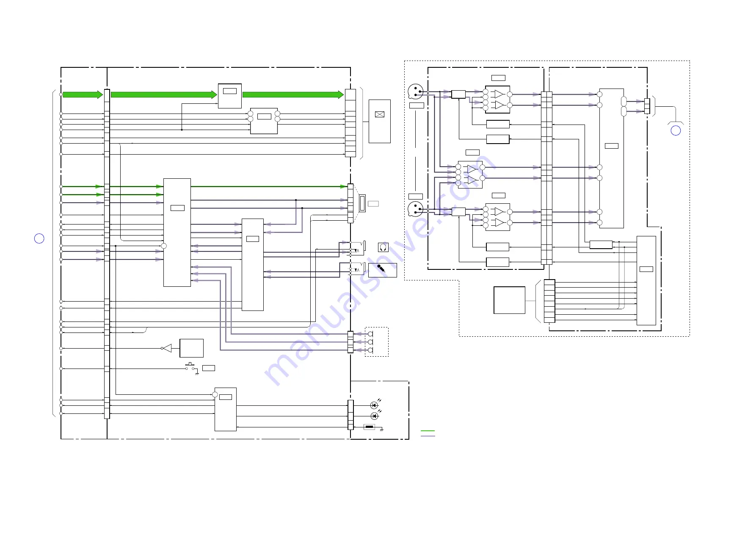Click the top jack in the dashed box
The image size is (756, 535).
pos(370,334)
